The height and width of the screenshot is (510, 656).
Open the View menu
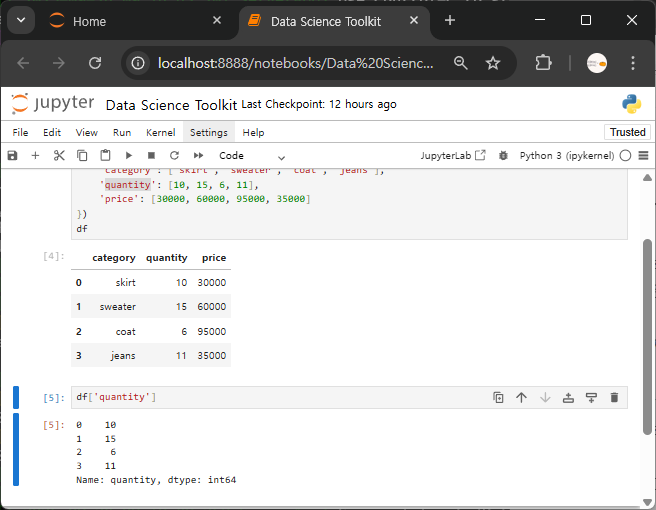click(87, 133)
